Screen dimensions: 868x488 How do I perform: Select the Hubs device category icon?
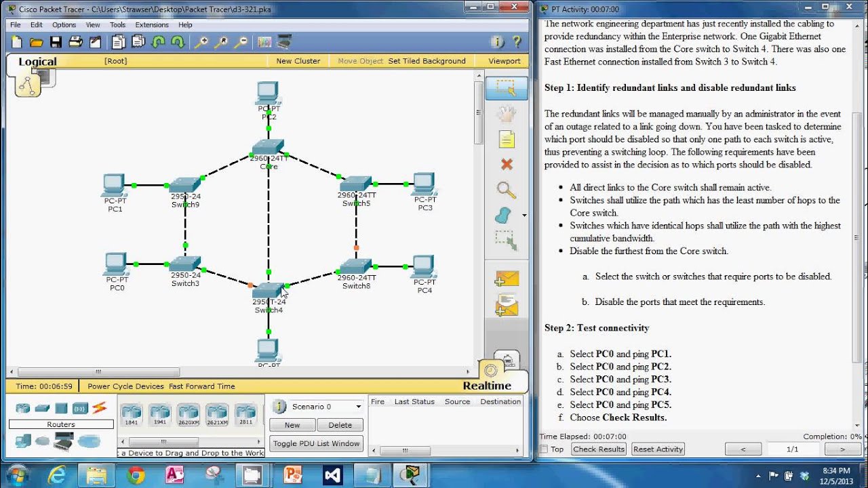coord(61,408)
